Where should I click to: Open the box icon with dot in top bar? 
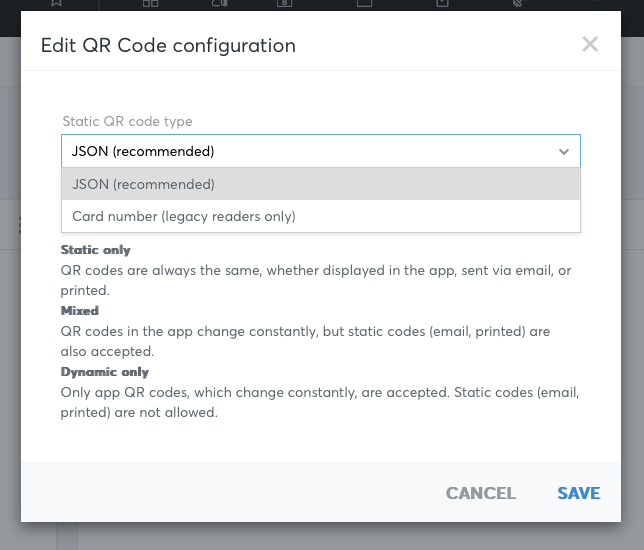point(442,3)
